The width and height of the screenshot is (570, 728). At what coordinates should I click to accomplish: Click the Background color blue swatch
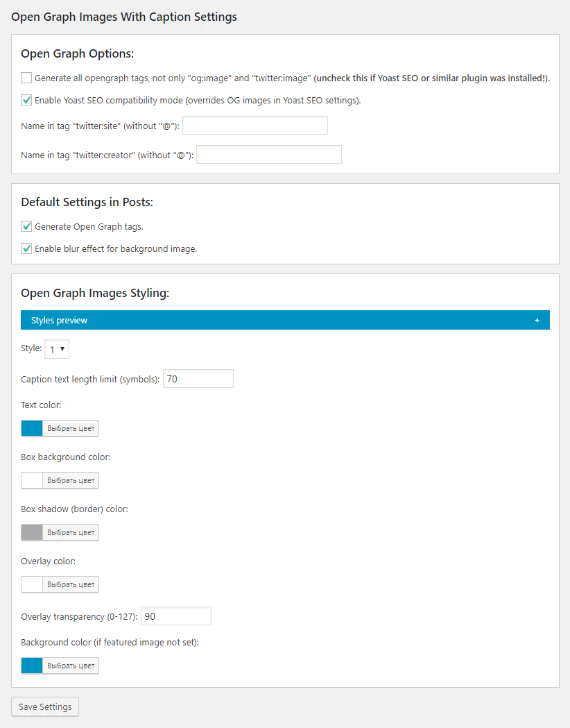tap(33, 666)
